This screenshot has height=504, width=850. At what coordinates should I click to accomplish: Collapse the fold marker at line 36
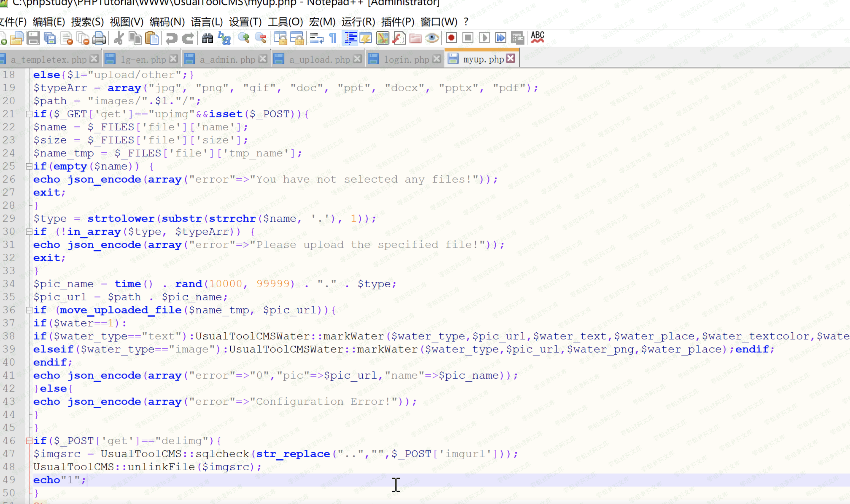(29, 310)
